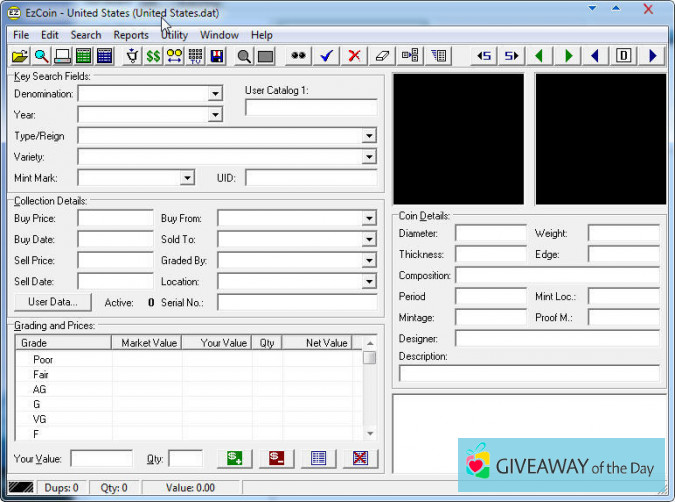Click the User Data... button

tap(53, 302)
